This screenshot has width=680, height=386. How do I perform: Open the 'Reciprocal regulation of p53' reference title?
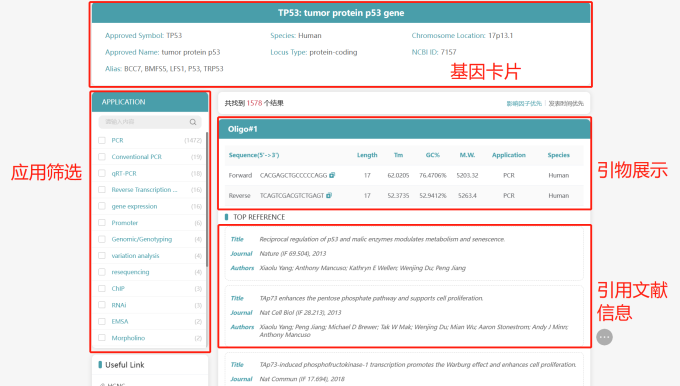tap(382, 239)
